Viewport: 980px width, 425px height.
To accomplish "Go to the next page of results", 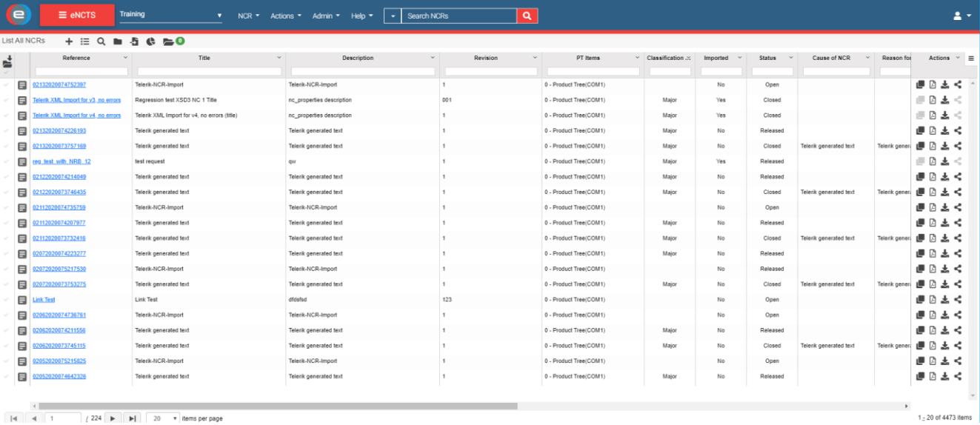I will (112, 418).
